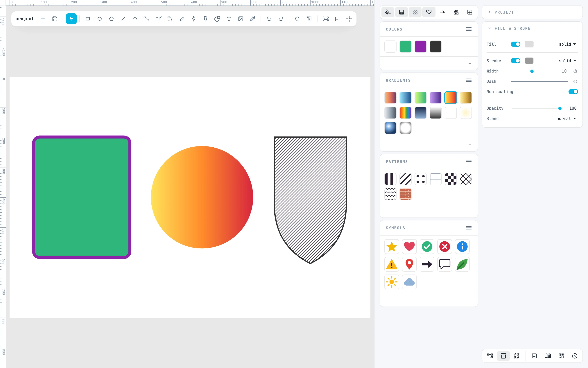Click the Undo arrow

pos(269,19)
